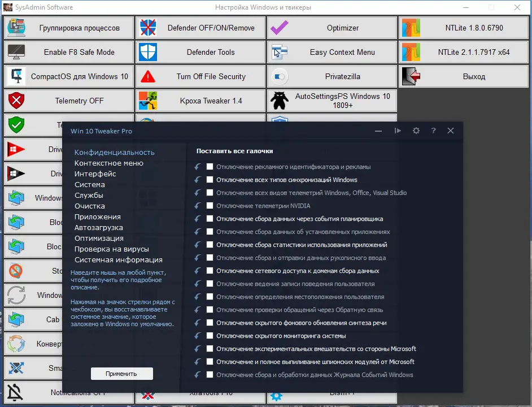Click Kpoxa Tweaker 1.4 icon
The image size is (532, 407).
coord(148,101)
